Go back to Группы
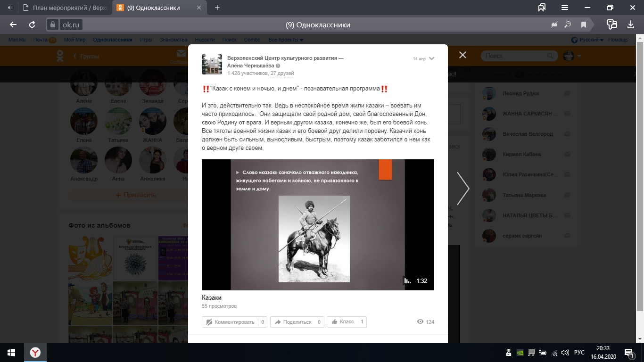644x362 pixels. (x=87, y=57)
